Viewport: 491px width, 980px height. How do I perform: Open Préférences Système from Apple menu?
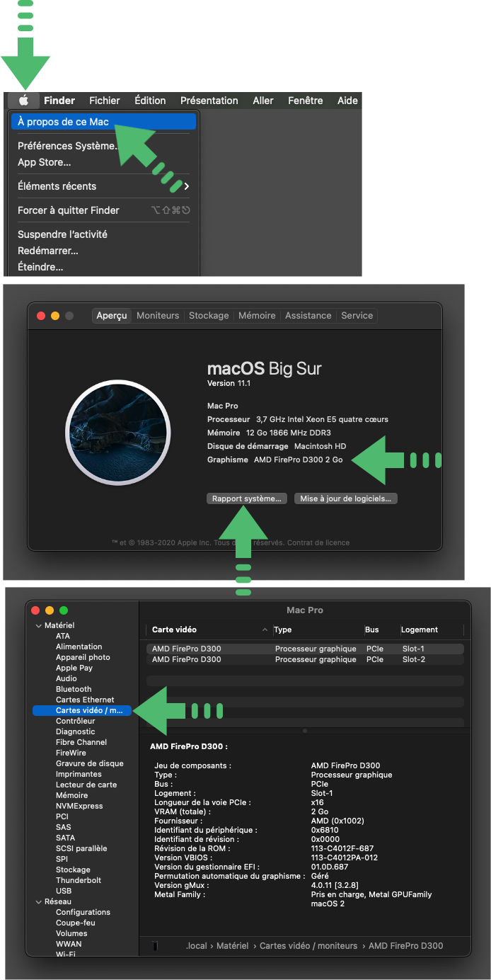(67, 146)
